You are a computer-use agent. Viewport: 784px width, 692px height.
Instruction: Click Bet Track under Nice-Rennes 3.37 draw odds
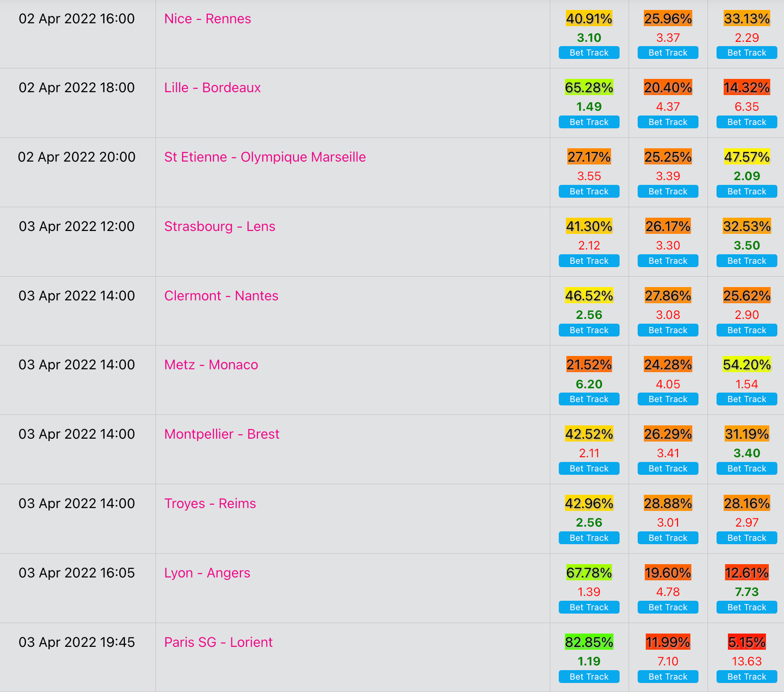click(x=668, y=53)
